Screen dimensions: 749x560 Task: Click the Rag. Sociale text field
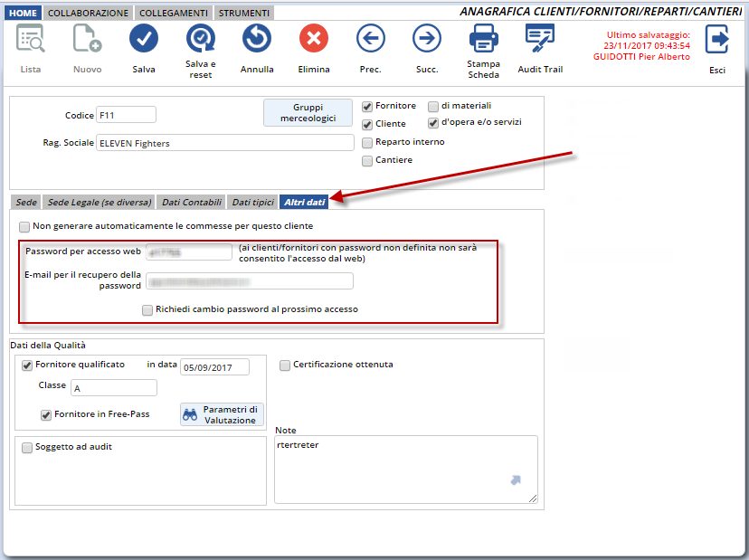click(x=224, y=143)
